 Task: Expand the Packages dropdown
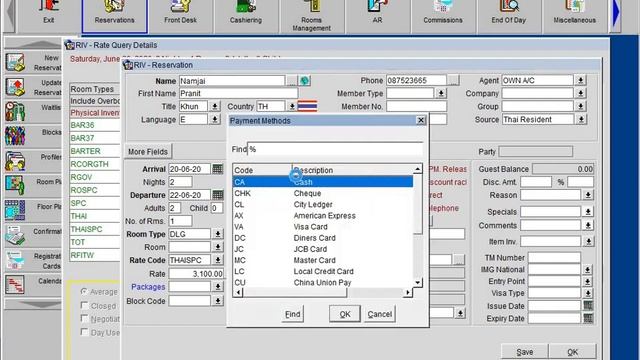click(218, 287)
